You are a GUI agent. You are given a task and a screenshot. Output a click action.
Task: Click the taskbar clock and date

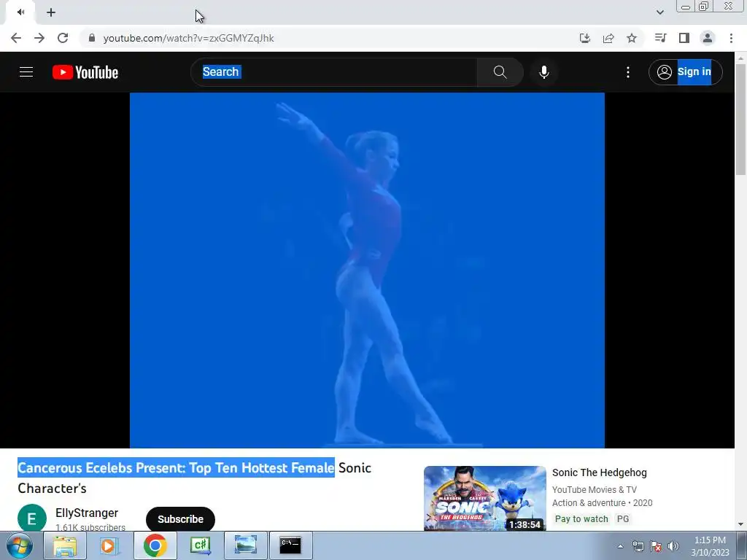[x=710, y=546]
